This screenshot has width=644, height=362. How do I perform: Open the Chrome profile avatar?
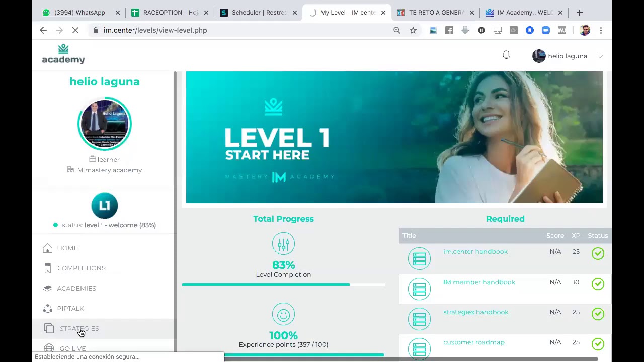pyautogui.click(x=585, y=30)
